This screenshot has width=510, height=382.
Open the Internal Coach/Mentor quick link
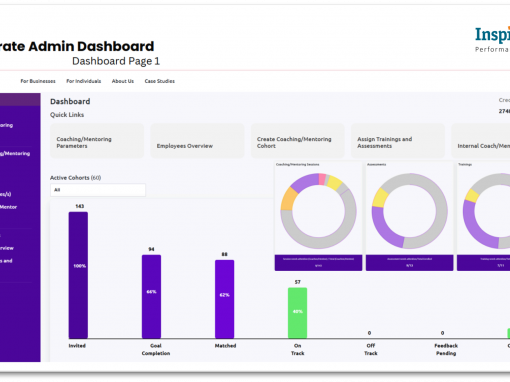point(481,141)
